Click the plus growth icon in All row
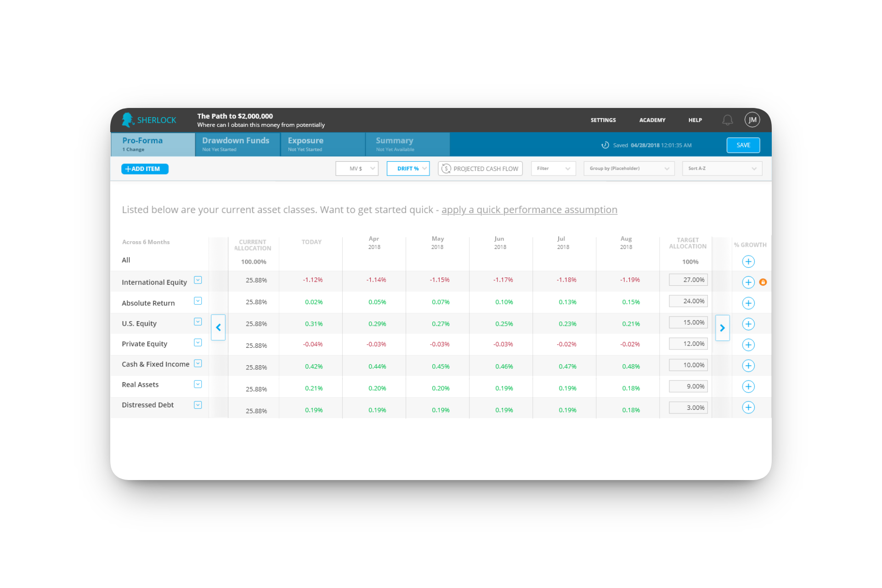882x588 pixels. 748,262
